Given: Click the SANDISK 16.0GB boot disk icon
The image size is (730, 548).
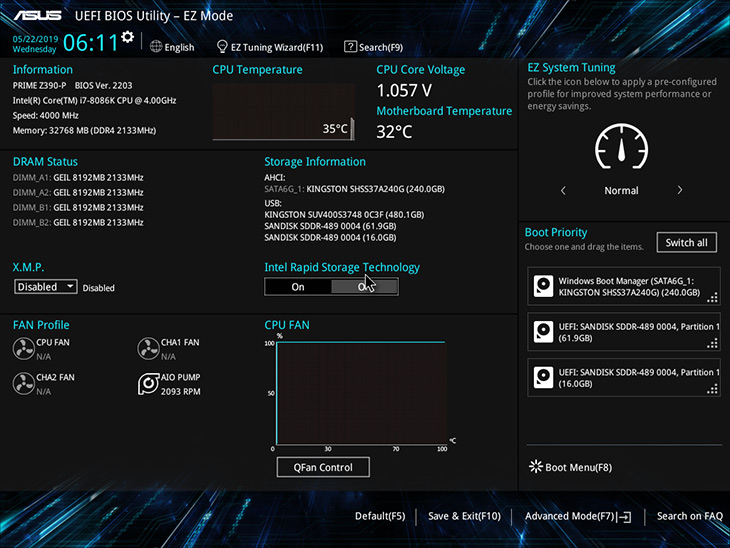Looking at the screenshot, I should [x=543, y=378].
